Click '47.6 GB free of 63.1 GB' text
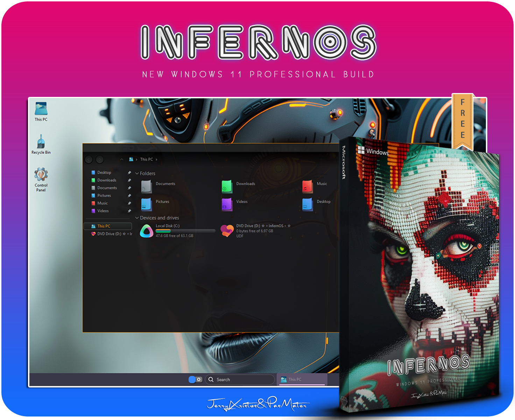 pyautogui.click(x=175, y=236)
